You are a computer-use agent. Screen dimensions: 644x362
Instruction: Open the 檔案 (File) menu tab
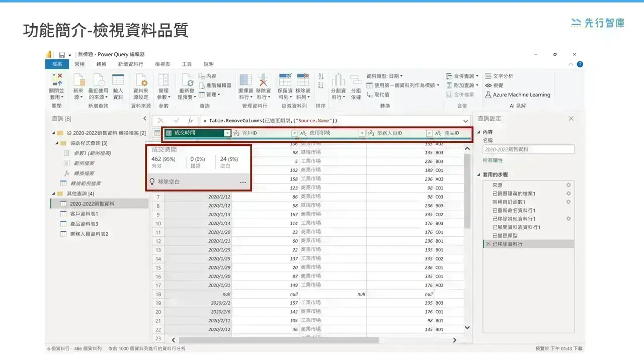click(x=57, y=64)
